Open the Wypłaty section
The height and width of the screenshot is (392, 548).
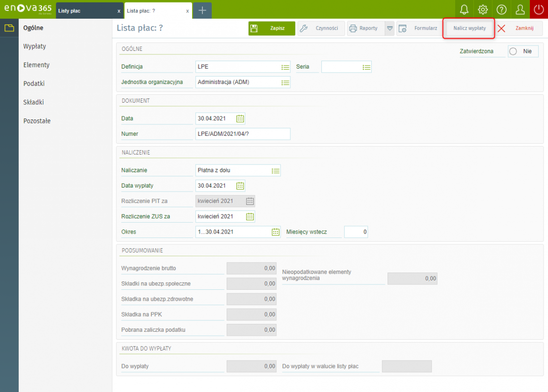tap(35, 46)
